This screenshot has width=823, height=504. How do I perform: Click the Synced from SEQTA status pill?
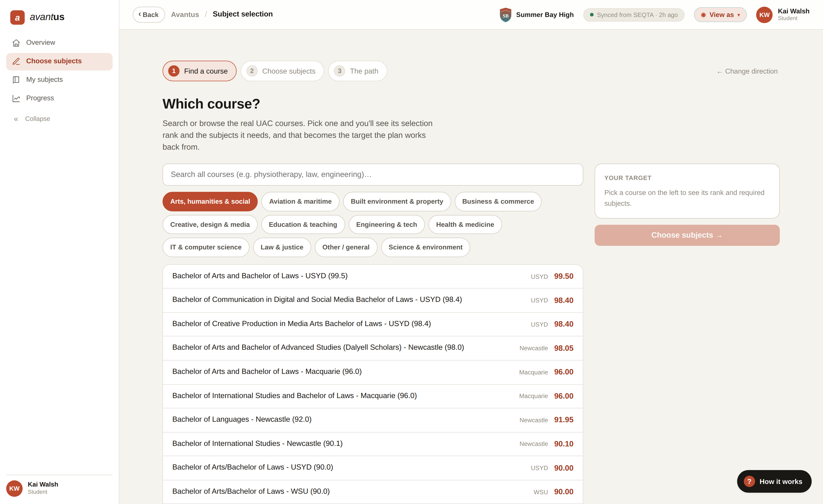634,15
